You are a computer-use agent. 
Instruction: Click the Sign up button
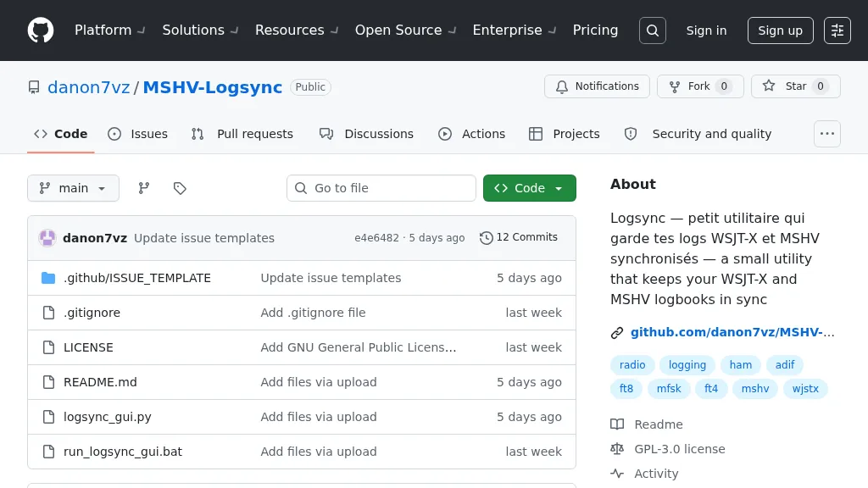pyautogui.click(x=780, y=30)
